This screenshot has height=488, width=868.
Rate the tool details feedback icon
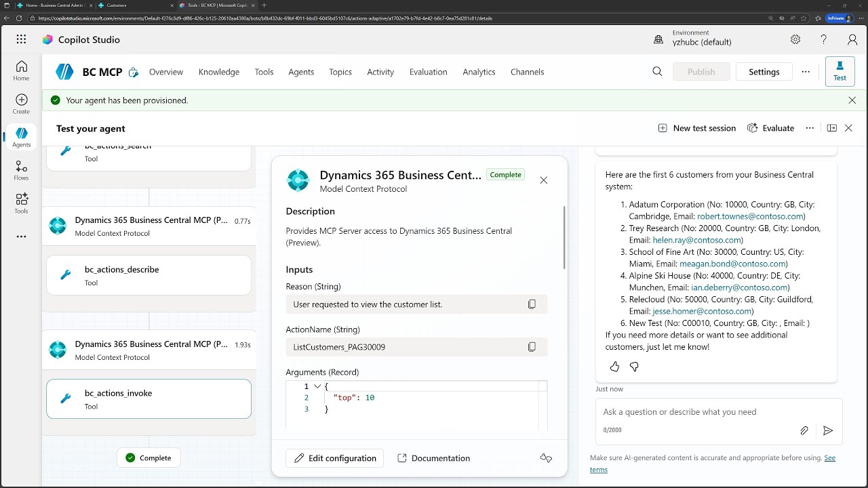(x=546, y=458)
